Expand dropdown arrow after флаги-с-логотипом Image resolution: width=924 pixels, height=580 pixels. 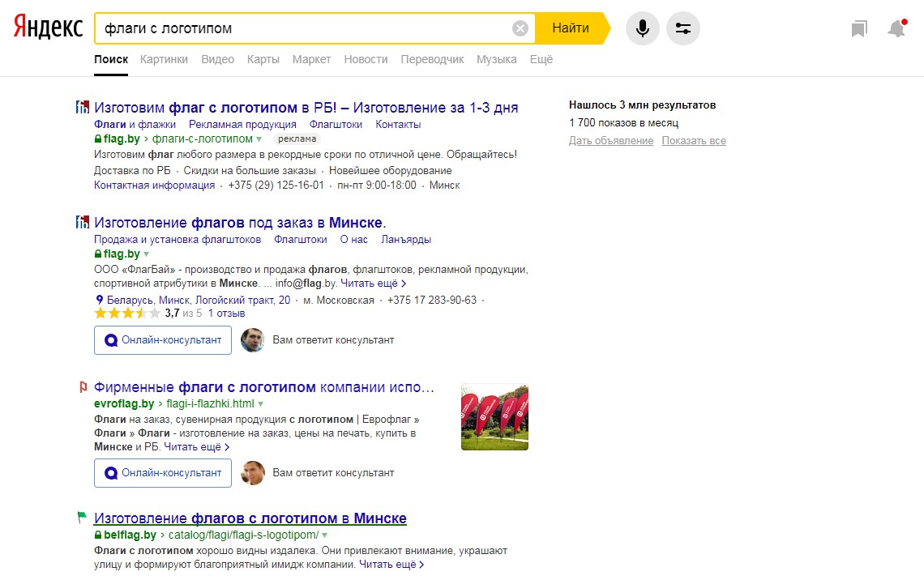(259, 139)
